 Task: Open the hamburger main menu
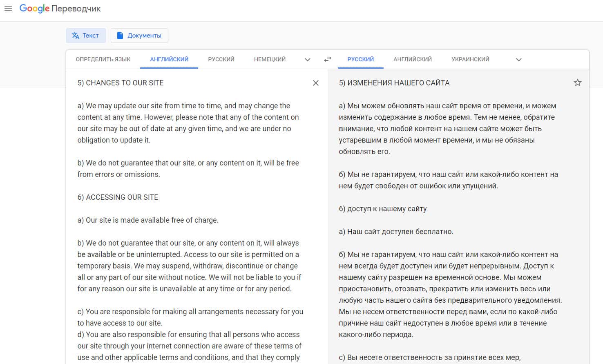point(8,8)
